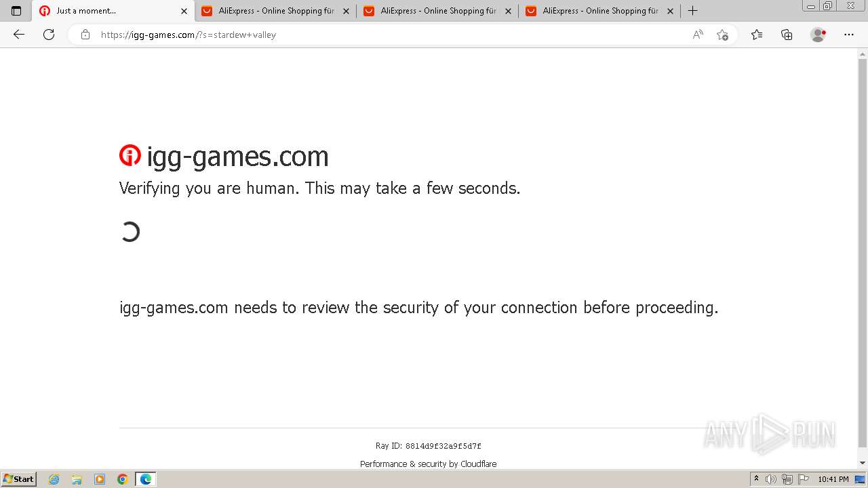Restore down the Edge browser window
This screenshot has width=868, height=488.
coord(827,6)
